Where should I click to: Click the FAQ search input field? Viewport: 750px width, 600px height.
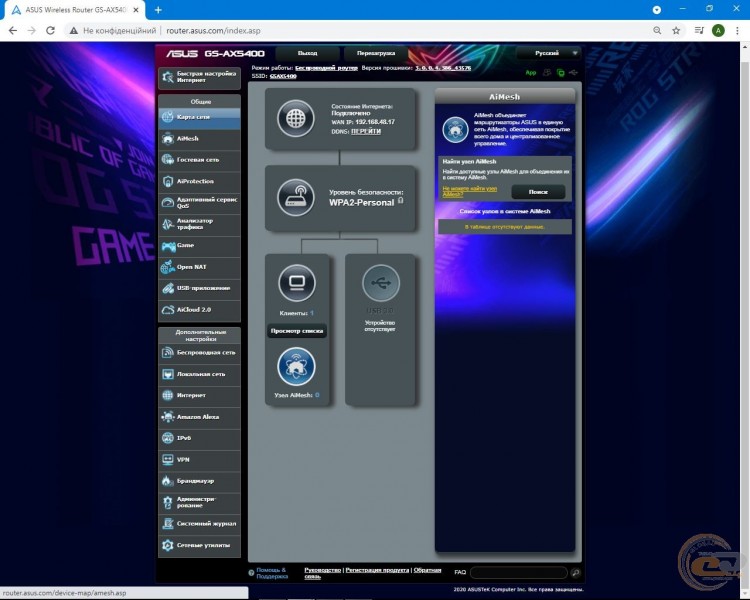click(x=519, y=573)
